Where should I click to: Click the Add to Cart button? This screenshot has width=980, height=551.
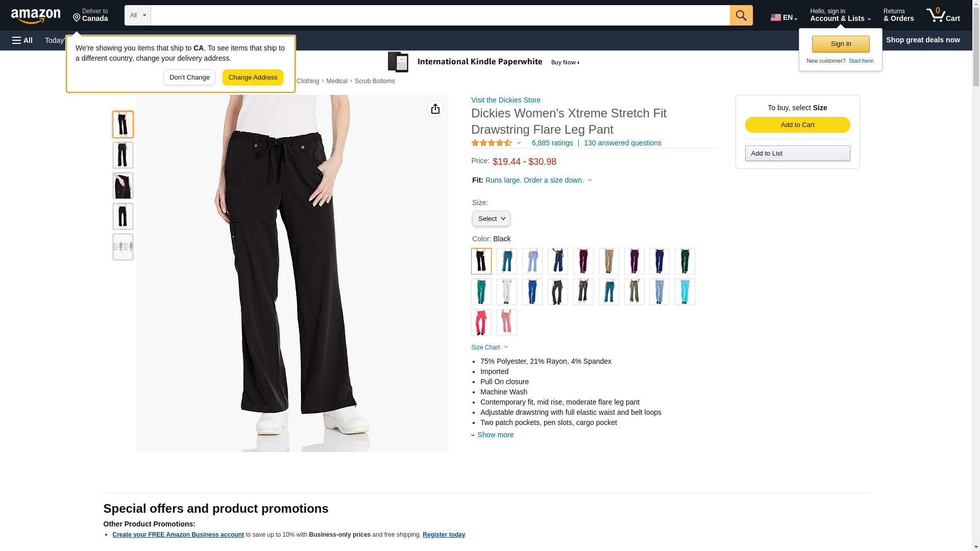pos(797,125)
